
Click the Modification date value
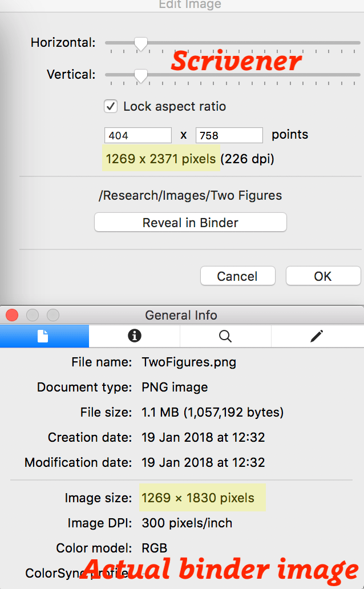click(x=203, y=462)
